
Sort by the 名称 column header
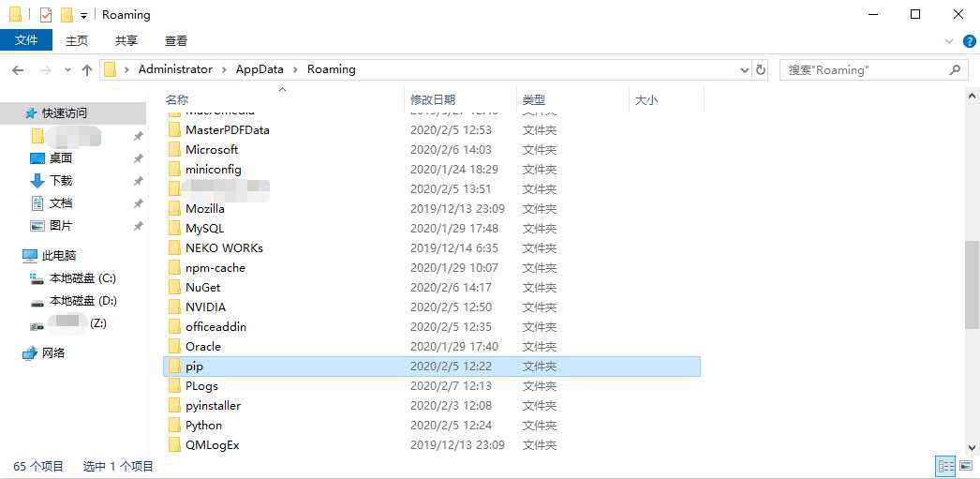(x=177, y=99)
